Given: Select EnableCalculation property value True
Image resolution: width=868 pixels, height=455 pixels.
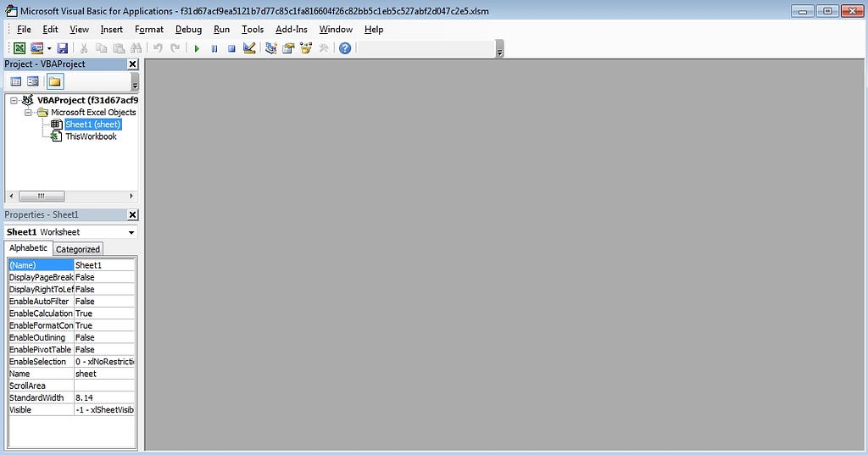Looking at the screenshot, I should [x=104, y=314].
